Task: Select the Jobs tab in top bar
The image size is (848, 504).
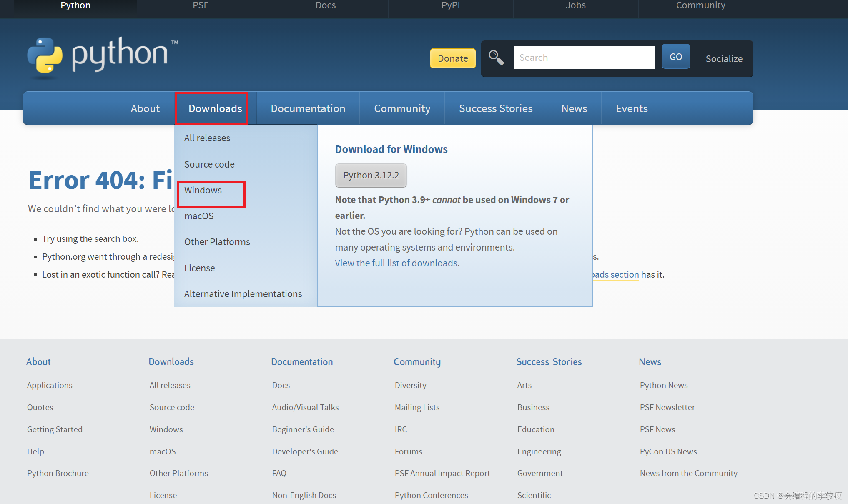Action: pos(576,6)
